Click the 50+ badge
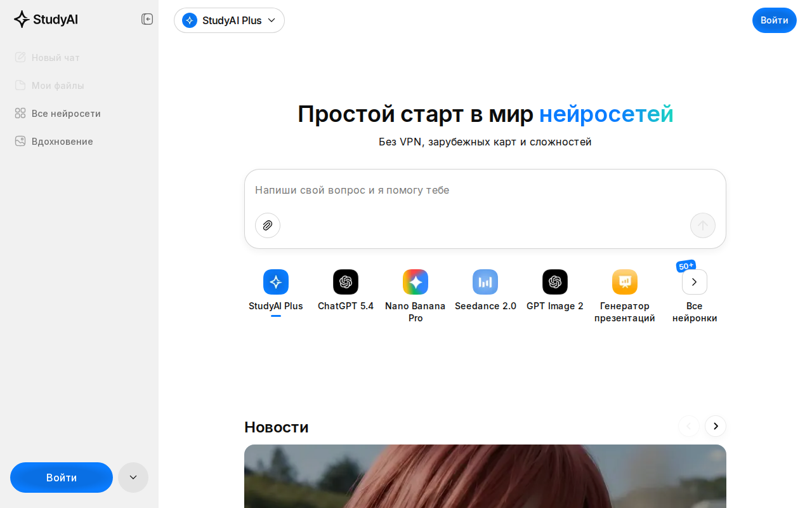Image resolution: width=812 pixels, height=508 pixels. [x=686, y=266]
